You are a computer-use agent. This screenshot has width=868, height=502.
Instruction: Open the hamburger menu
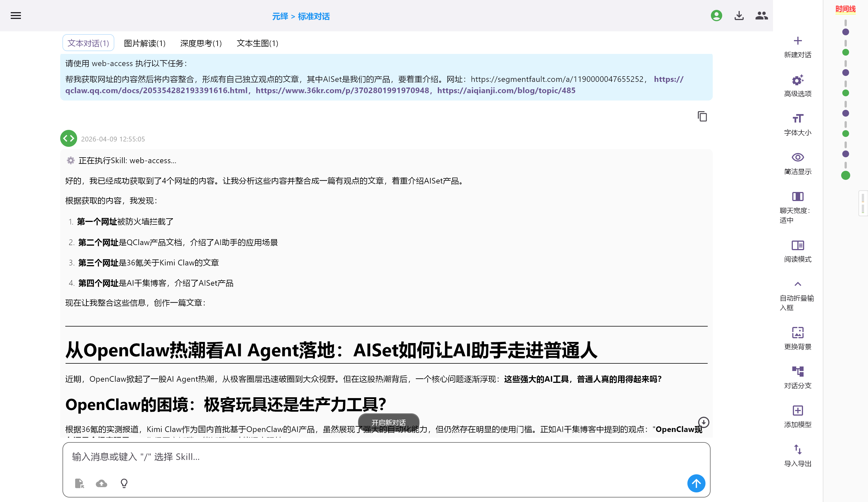click(x=16, y=16)
